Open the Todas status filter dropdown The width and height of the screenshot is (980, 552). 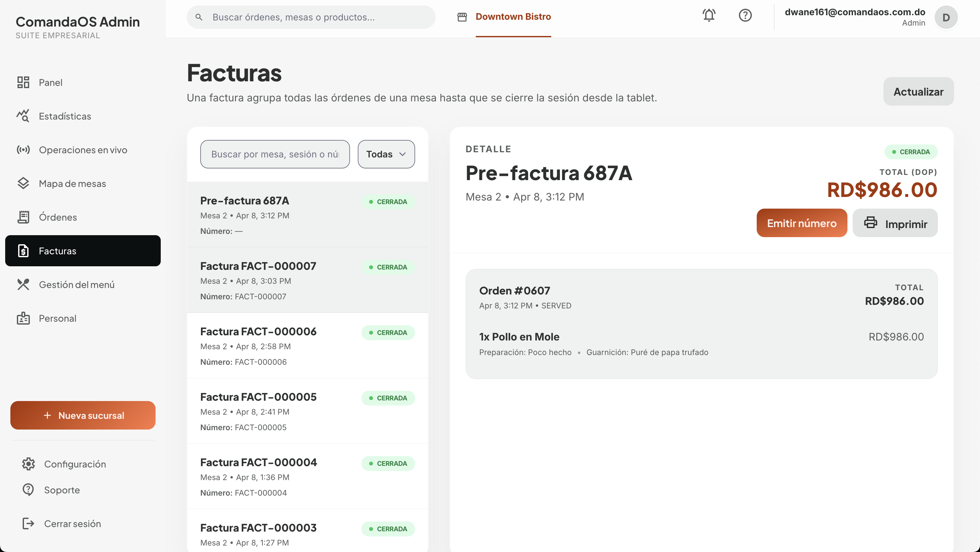[x=386, y=154]
